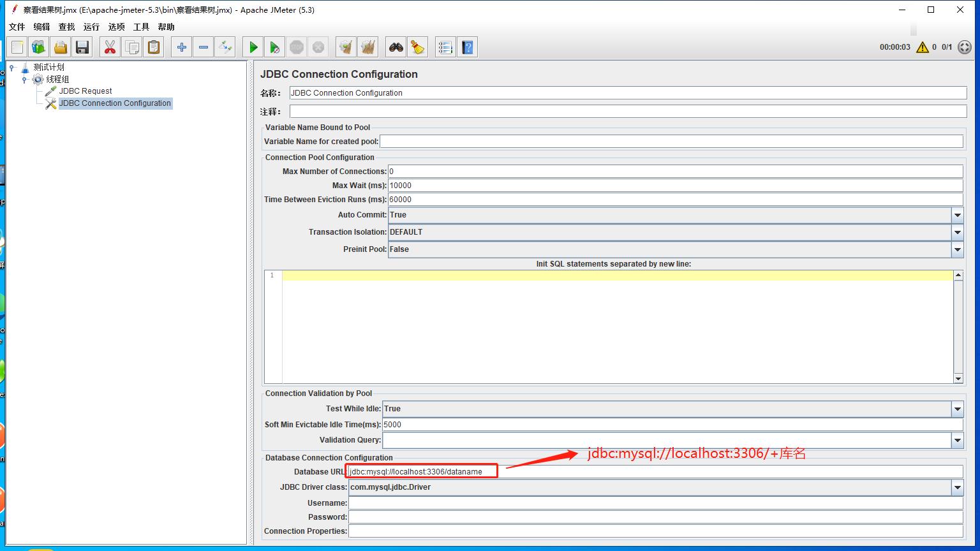Click the yellow warning triangle log icon
This screenshot has height=551, width=980.
click(x=923, y=47)
